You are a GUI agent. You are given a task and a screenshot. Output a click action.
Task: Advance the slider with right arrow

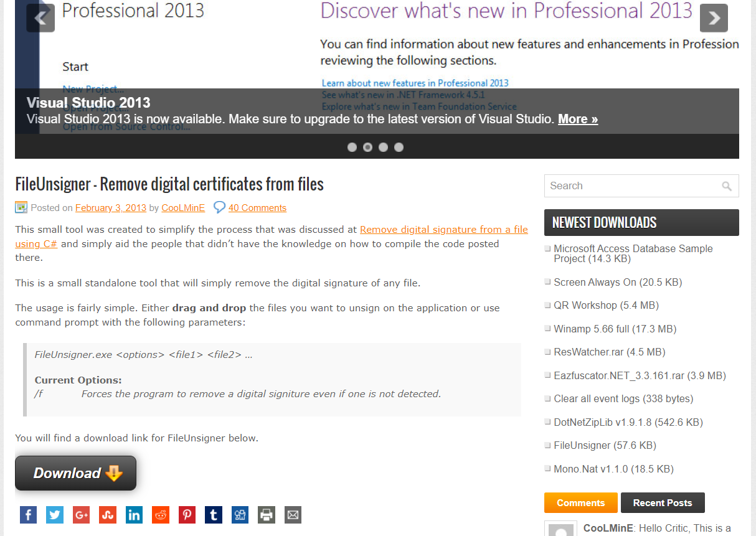714,18
